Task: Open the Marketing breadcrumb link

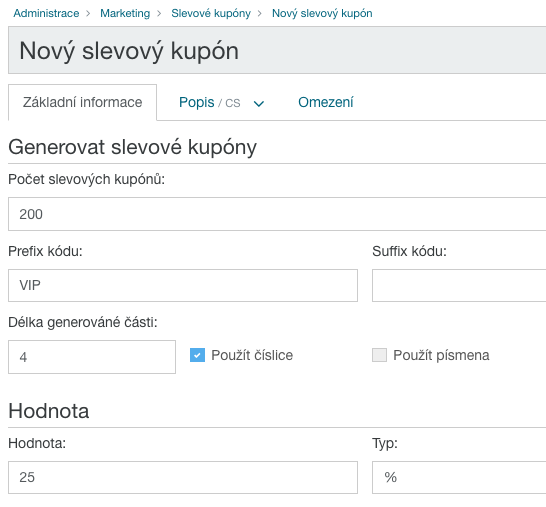Action: [125, 13]
